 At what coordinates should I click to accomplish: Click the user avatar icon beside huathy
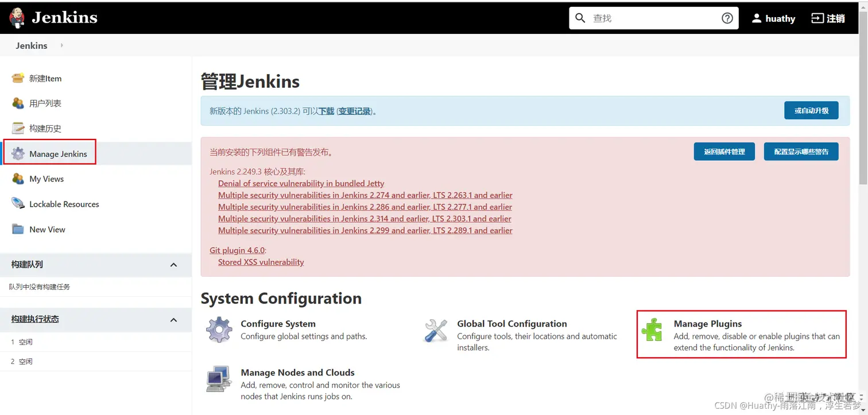(757, 18)
